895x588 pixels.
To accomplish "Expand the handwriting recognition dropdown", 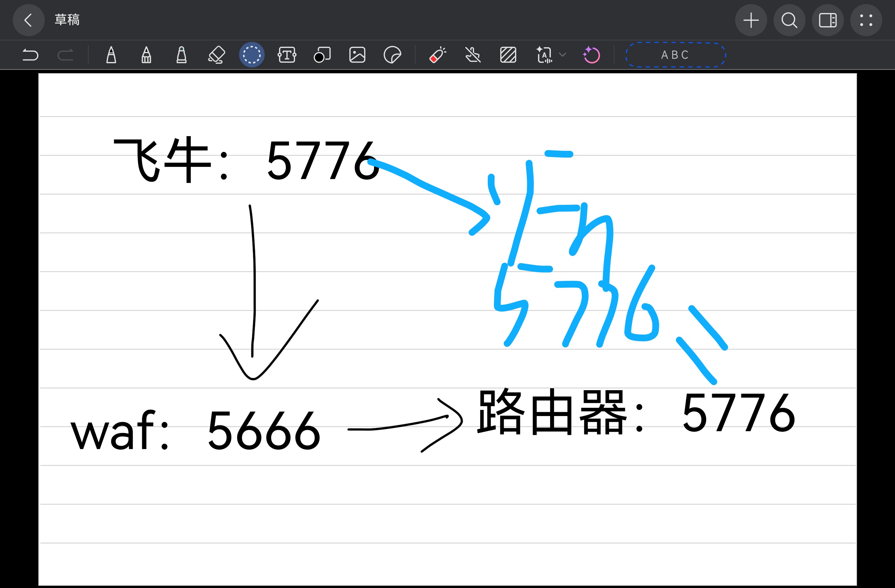I will [562, 55].
